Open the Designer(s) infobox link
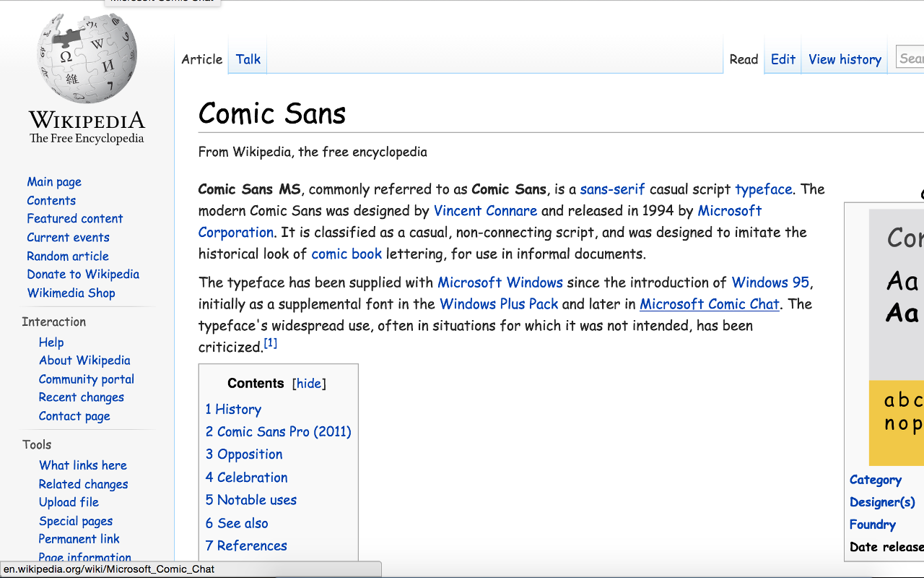The width and height of the screenshot is (924, 578). pyautogui.click(x=882, y=502)
